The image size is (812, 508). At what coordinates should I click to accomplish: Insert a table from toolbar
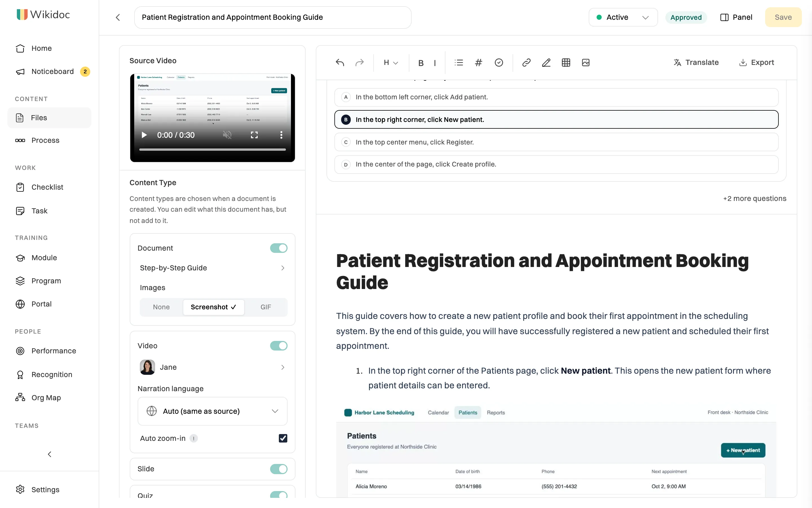[566, 62]
